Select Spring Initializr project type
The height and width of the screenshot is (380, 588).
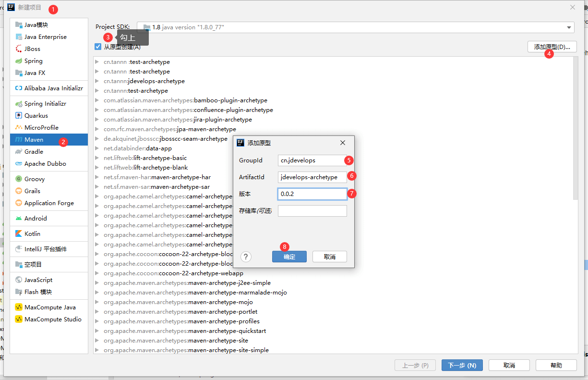click(49, 104)
